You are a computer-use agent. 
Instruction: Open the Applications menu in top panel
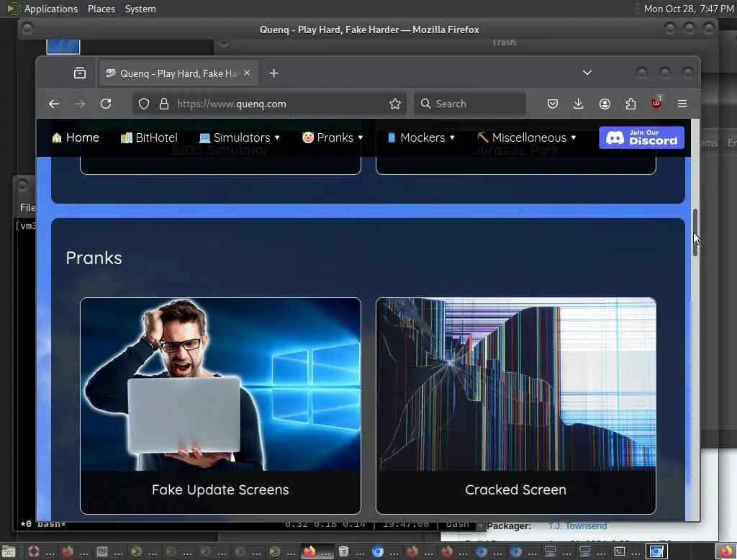(x=51, y=9)
